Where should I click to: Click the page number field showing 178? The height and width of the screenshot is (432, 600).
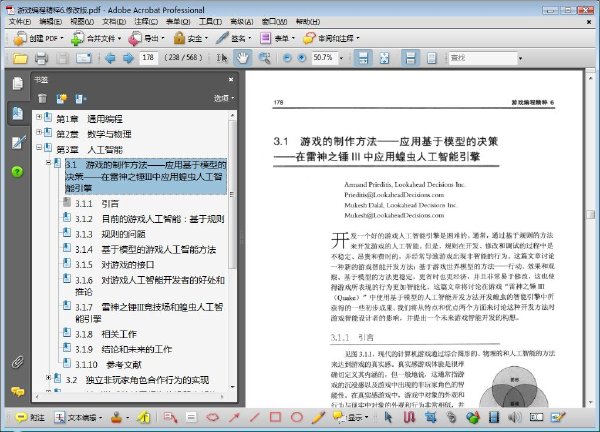click(148, 58)
